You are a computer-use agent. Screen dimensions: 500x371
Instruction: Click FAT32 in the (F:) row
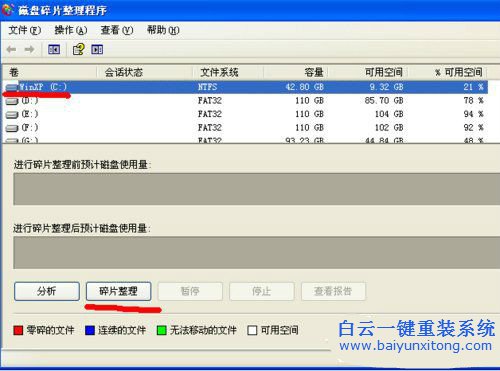coord(210,128)
